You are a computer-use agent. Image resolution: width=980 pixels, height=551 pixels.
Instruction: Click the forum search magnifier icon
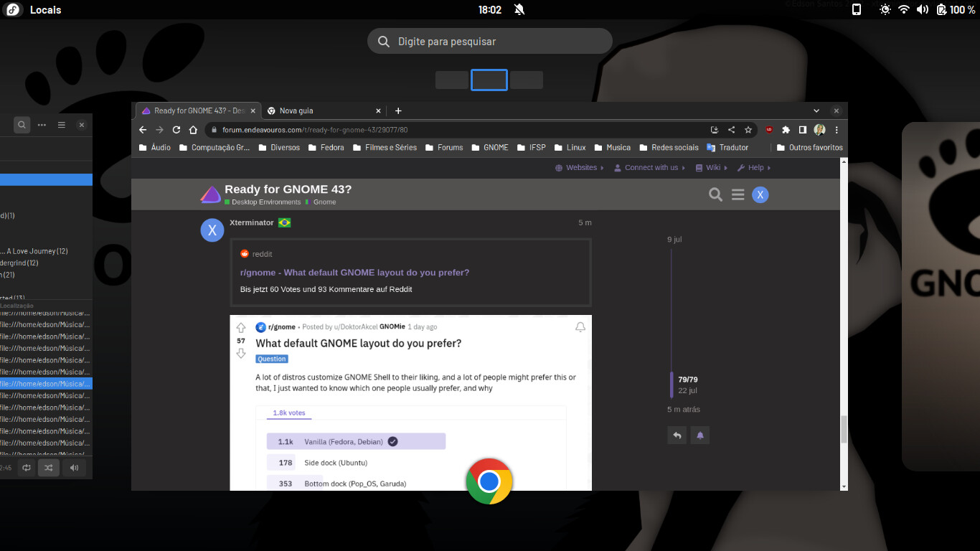[x=715, y=194]
